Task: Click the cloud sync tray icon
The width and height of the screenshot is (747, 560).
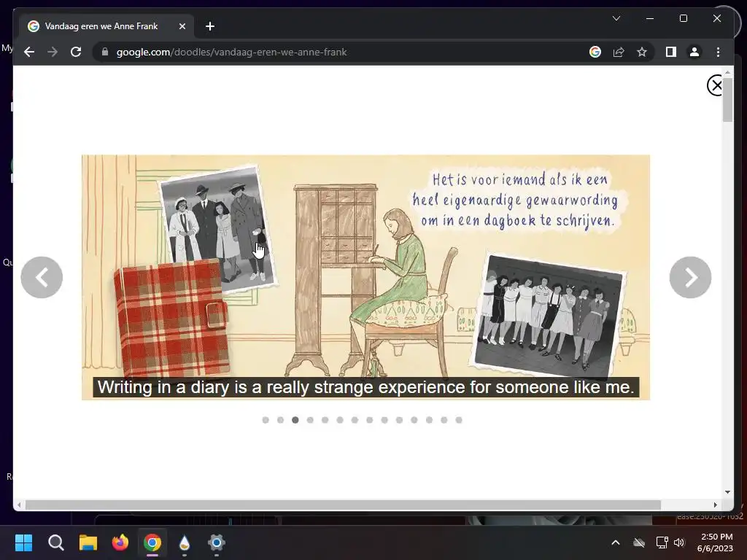Action: [x=639, y=542]
